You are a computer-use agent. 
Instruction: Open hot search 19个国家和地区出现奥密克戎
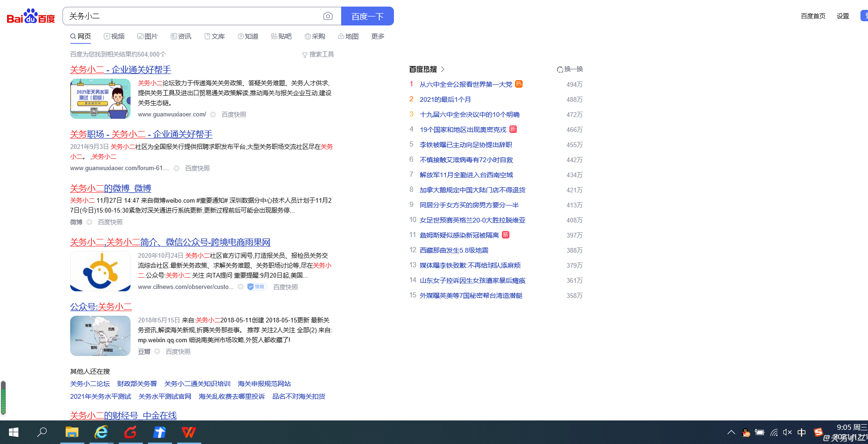pos(463,130)
